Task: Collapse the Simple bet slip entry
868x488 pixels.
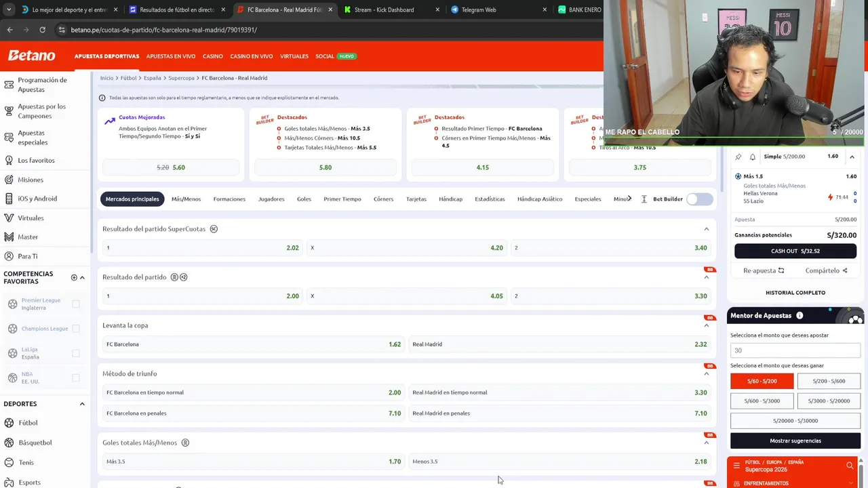Action: coord(852,157)
